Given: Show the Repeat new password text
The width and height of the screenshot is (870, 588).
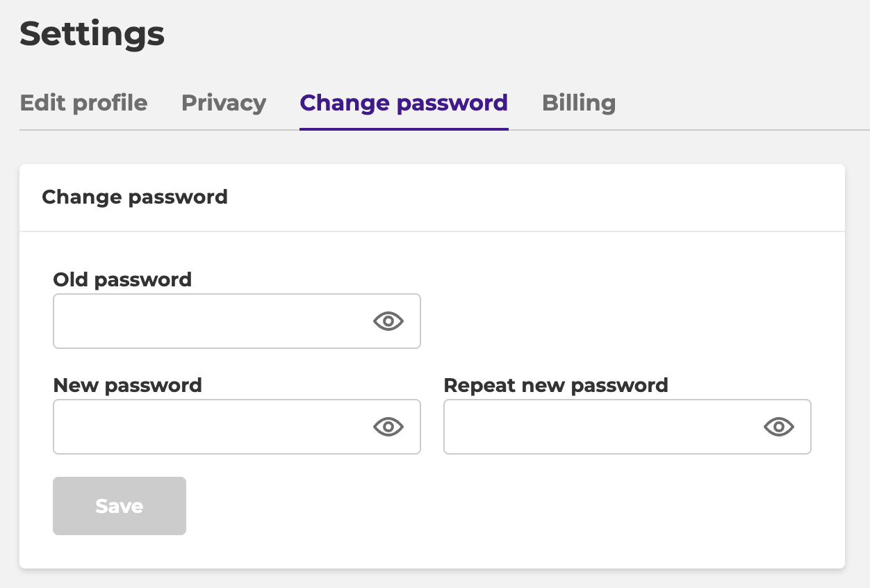Looking at the screenshot, I should click(779, 427).
